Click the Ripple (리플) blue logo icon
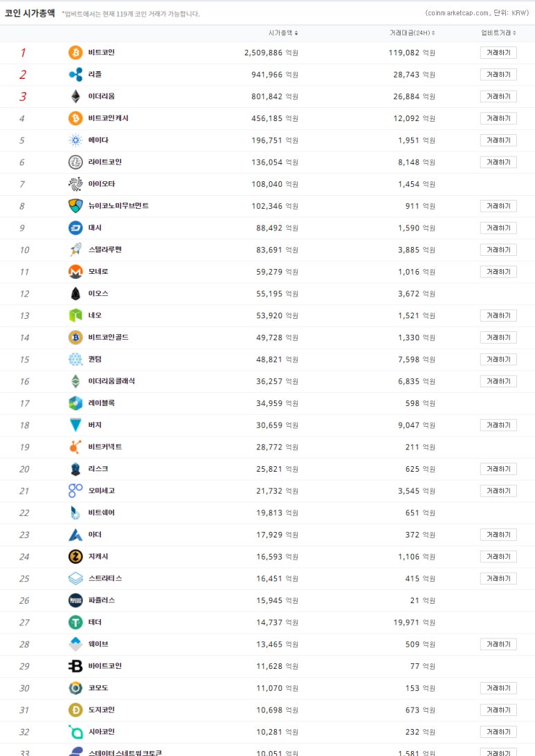This screenshot has height=756, width=535. click(75, 74)
